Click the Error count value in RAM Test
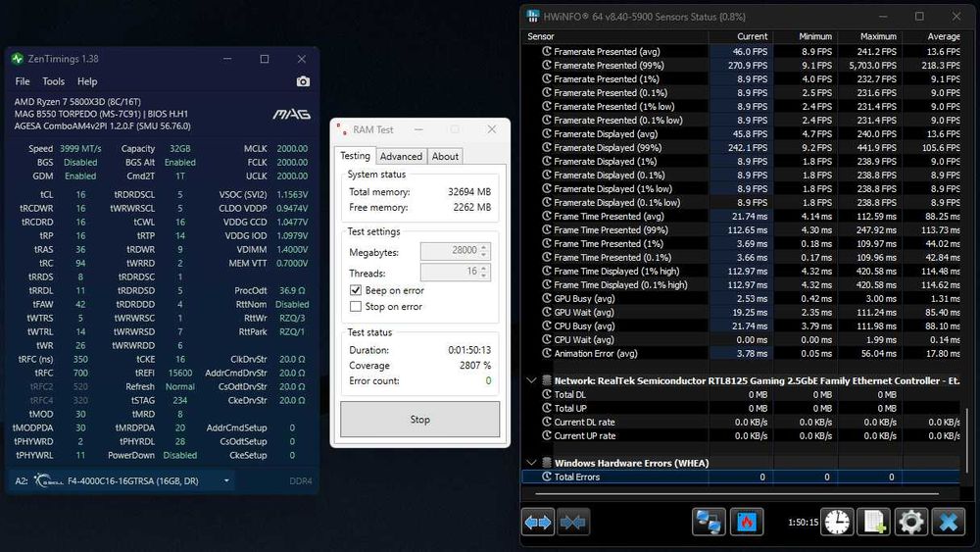Screen dimensions: 980x552 [x=488, y=380]
